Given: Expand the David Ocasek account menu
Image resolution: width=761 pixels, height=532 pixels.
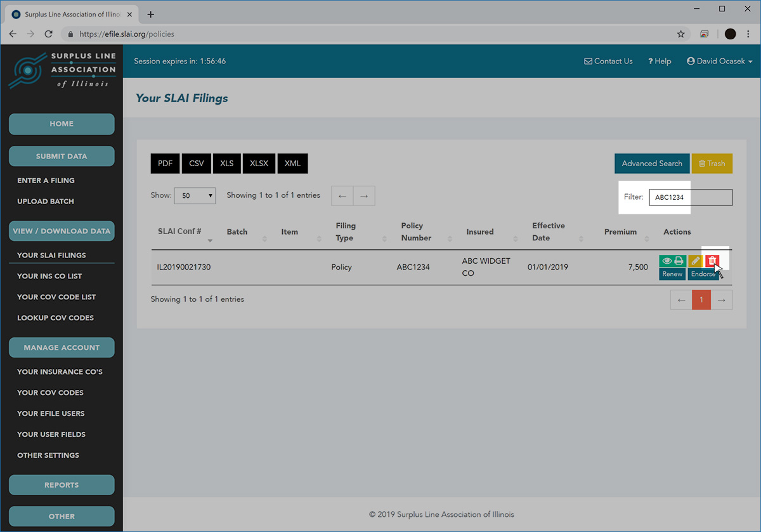Looking at the screenshot, I should point(719,61).
